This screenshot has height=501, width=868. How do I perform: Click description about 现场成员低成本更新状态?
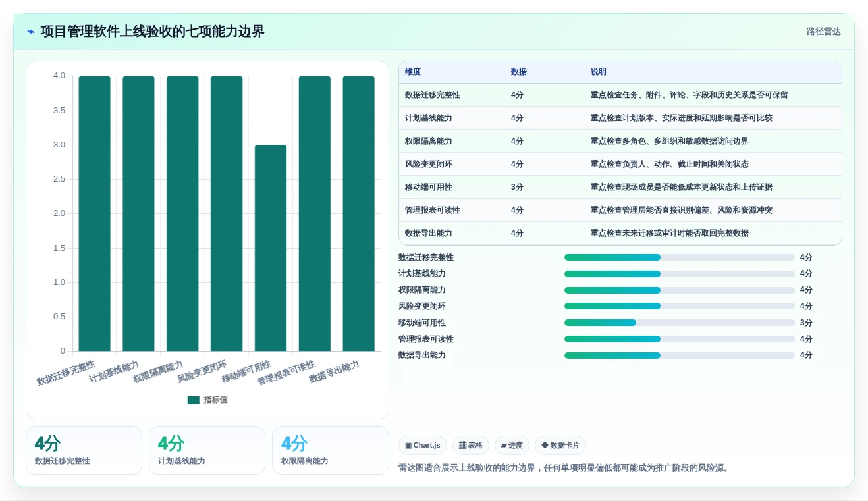click(x=682, y=187)
